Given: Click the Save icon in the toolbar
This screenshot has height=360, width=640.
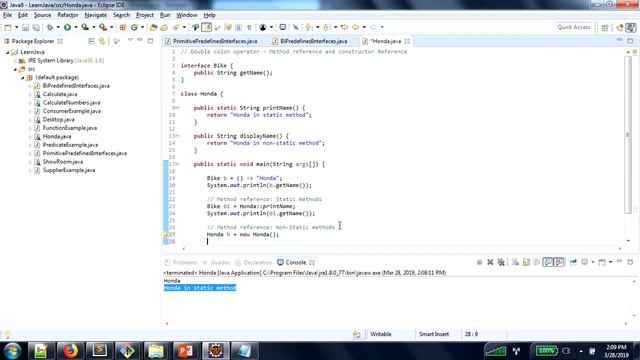Looking at the screenshot, I should pyautogui.click(x=25, y=27).
